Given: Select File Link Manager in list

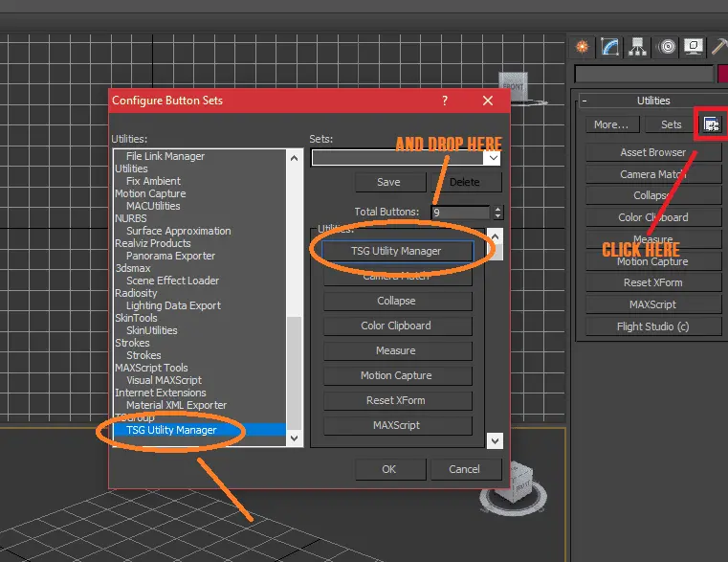Looking at the screenshot, I should (165, 156).
